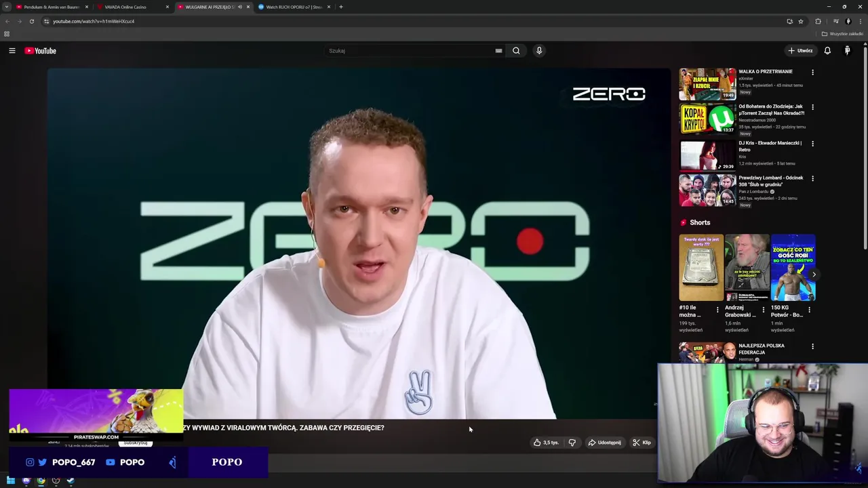The width and height of the screenshot is (868, 488).
Task: Bookmark this page with the star
Action: 801,21
